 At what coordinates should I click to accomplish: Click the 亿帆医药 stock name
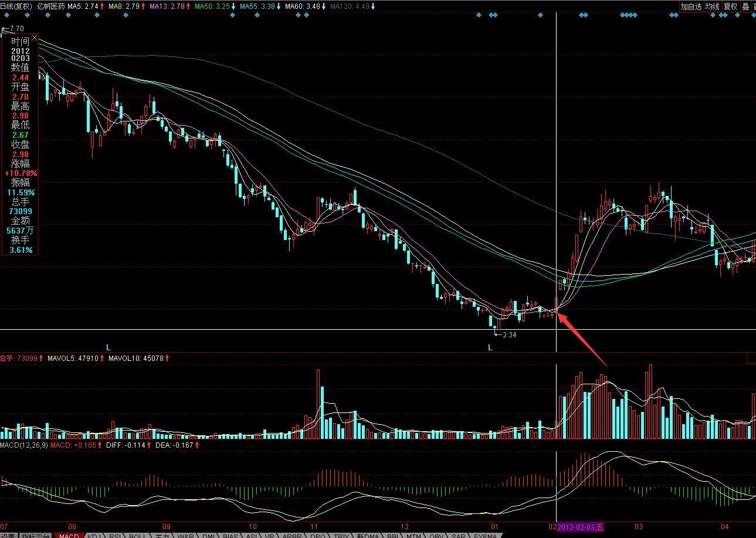click(x=50, y=6)
